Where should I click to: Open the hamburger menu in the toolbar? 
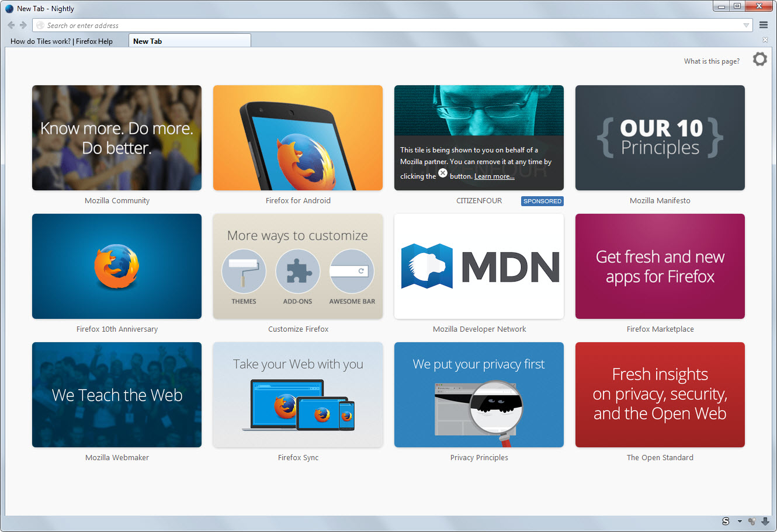point(763,25)
